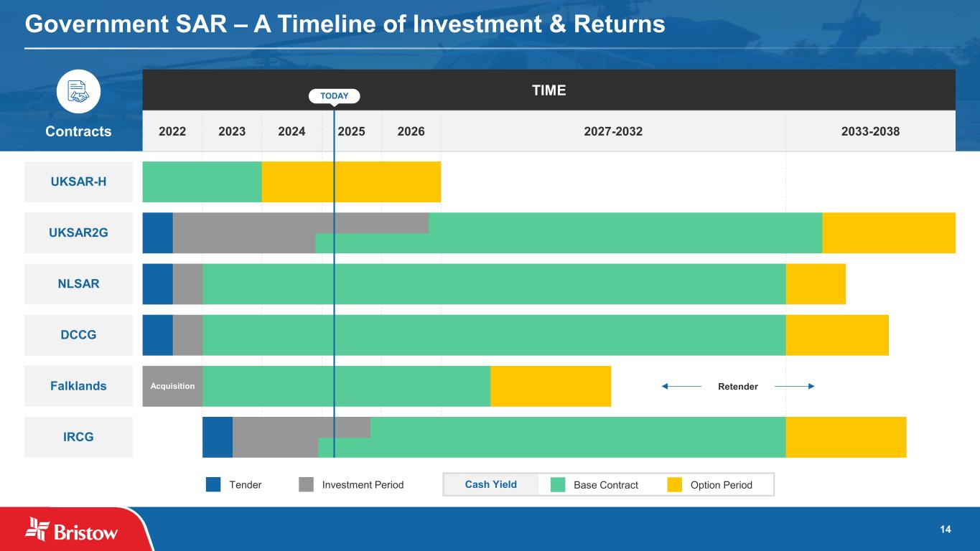Click the page number 14

click(946, 529)
